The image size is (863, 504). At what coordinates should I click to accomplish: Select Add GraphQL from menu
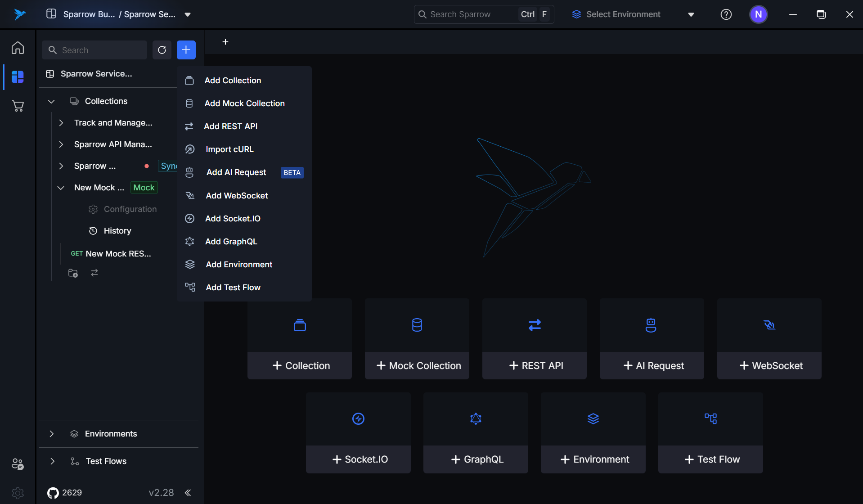[231, 242]
